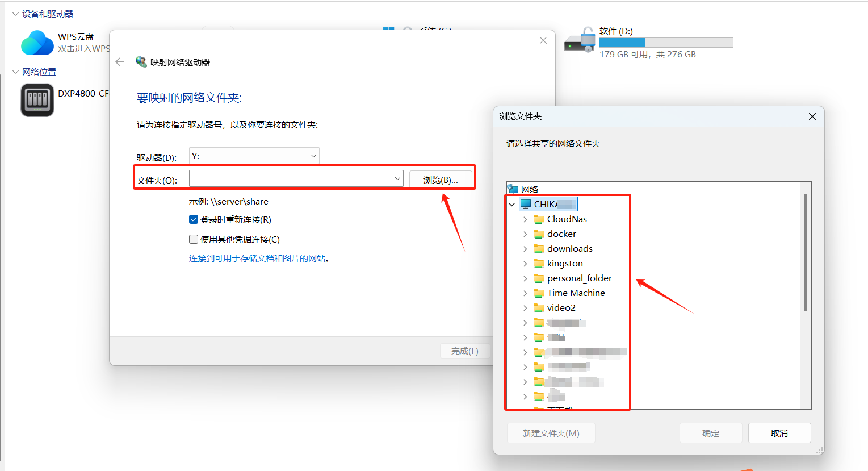Viewport: 868px width, 471px height.
Task: Uncheck 登录时重新连接 checkbox
Action: pyautogui.click(x=194, y=220)
